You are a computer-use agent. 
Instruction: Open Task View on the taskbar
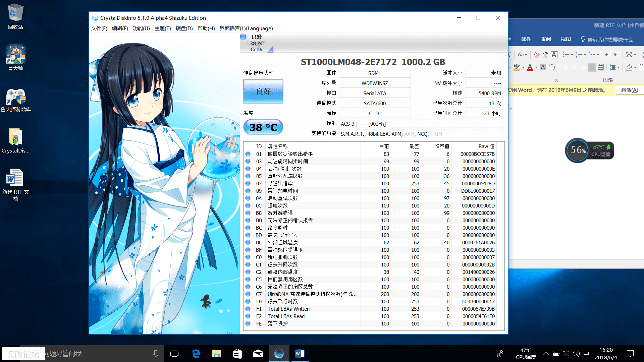click(174, 354)
